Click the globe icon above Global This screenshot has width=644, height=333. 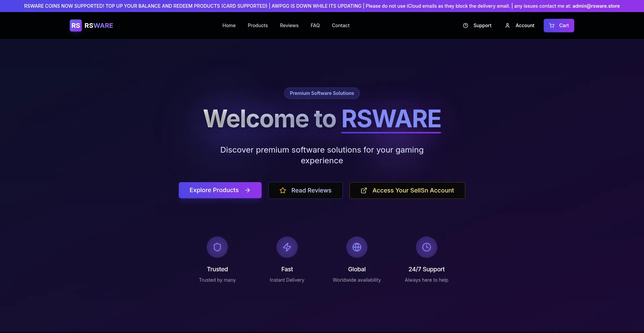(x=357, y=247)
